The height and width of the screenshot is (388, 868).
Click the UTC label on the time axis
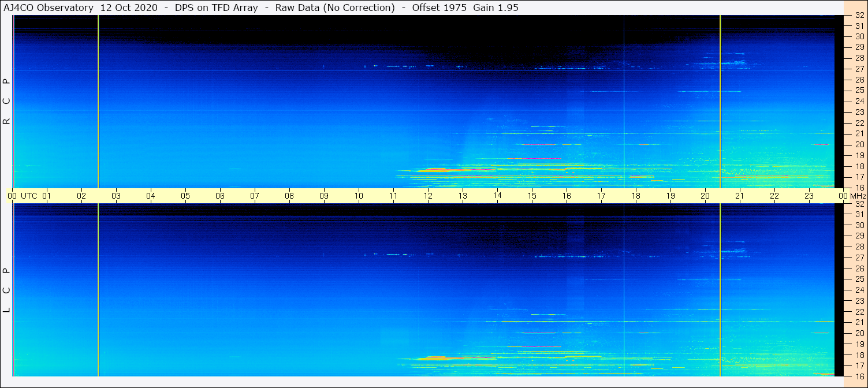[29, 196]
